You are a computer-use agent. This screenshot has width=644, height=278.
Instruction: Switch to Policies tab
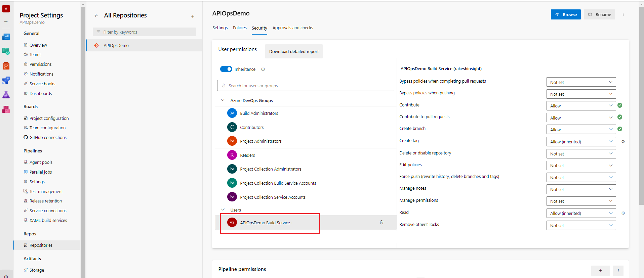[x=240, y=28]
